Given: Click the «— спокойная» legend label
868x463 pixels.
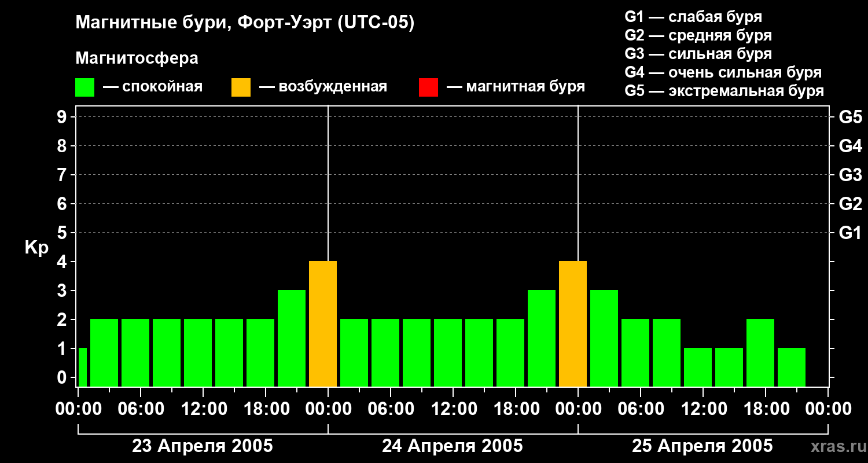Looking at the screenshot, I should click(153, 87).
